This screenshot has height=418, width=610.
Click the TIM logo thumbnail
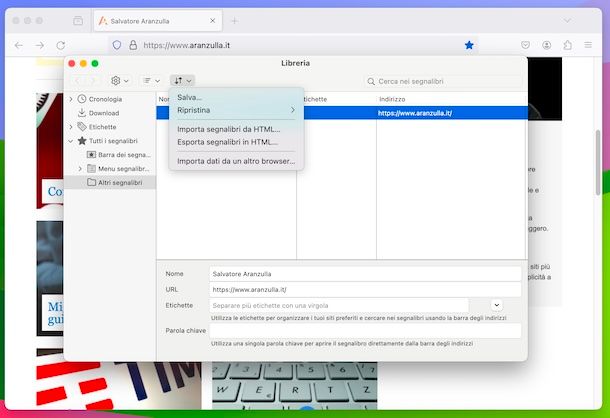(x=119, y=385)
